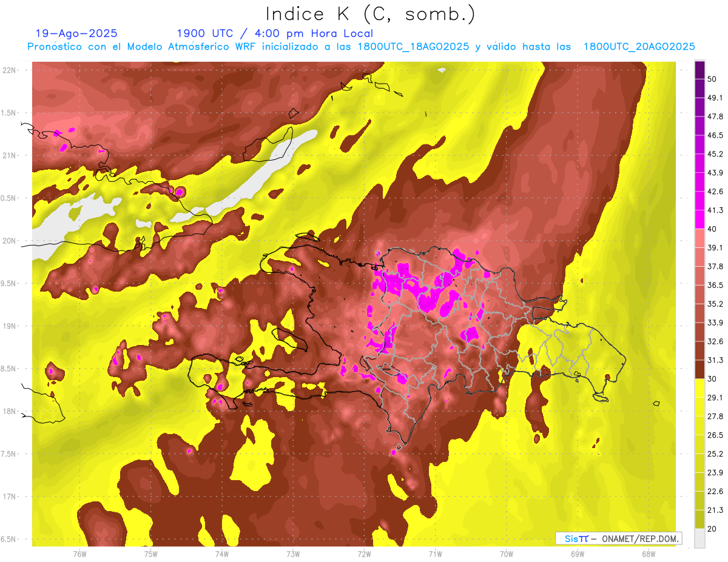Click the latitude label "18N"
728x562 pixels.
point(10,411)
